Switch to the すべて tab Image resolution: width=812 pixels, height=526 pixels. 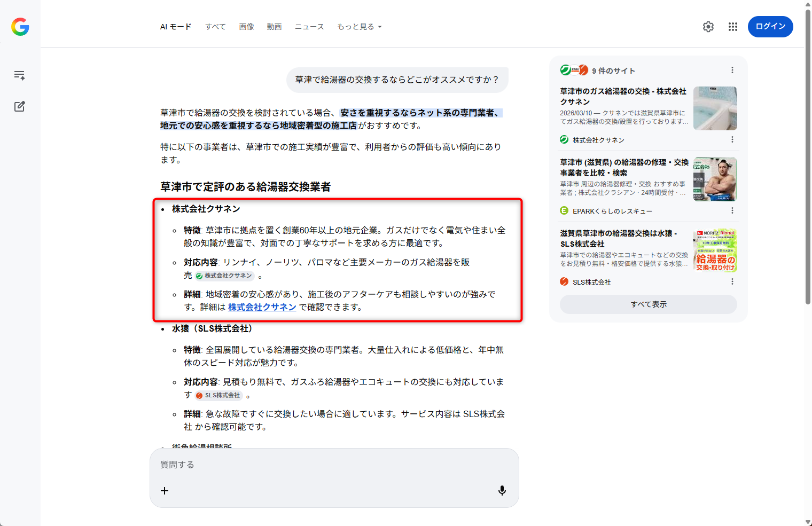tap(215, 27)
